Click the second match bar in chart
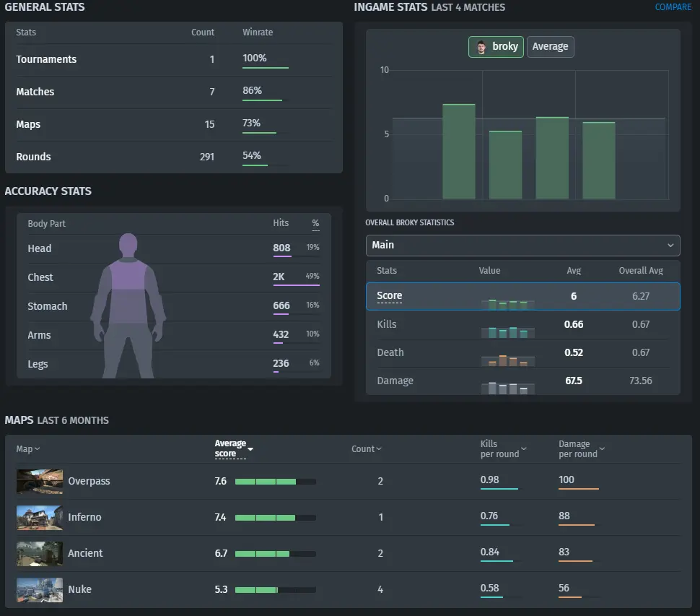The image size is (700, 616). pyautogui.click(x=505, y=165)
